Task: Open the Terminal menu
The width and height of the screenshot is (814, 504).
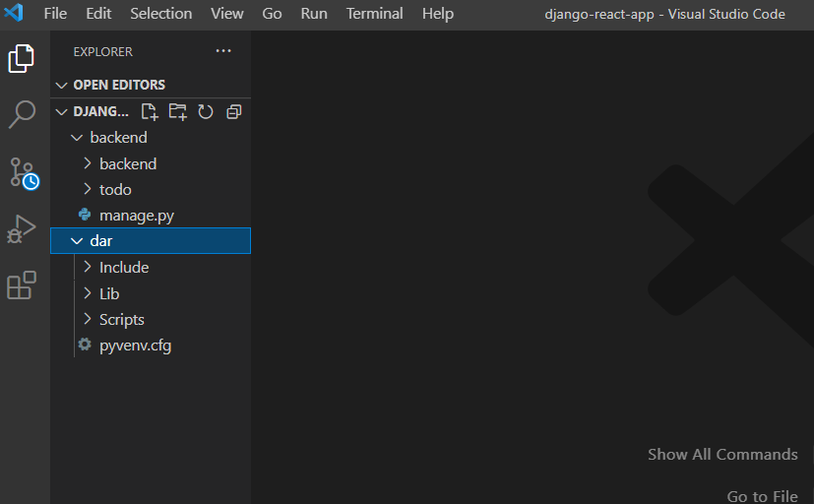Action: coord(374,14)
